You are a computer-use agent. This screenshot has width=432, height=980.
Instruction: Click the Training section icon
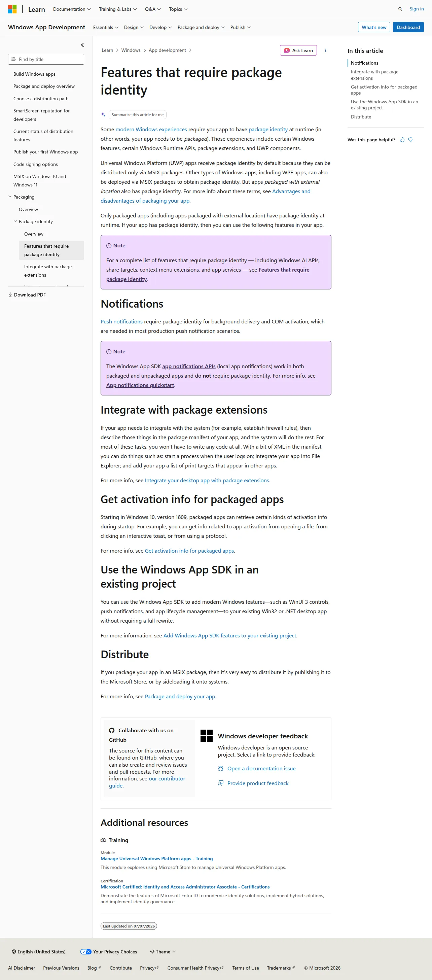tap(103, 840)
